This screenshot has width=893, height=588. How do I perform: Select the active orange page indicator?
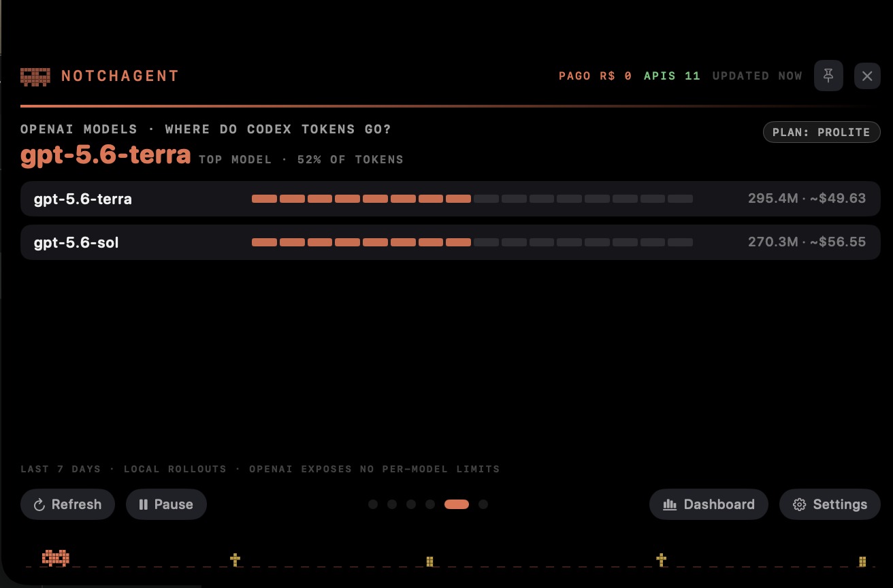click(x=457, y=504)
